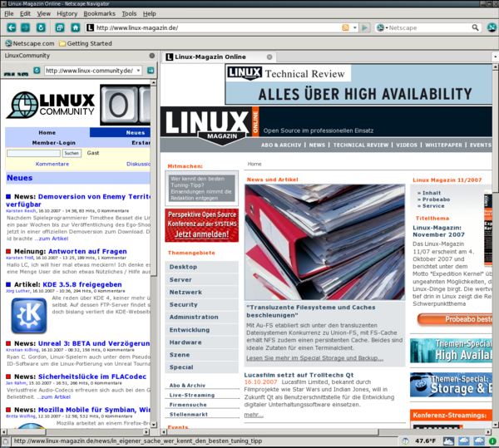Click the Suchen button in the sidebar
The image size is (499, 448).
point(72,153)
